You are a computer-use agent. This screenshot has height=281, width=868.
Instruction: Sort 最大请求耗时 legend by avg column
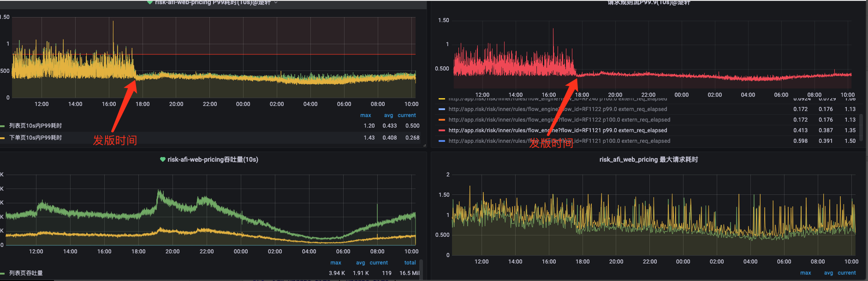tap(828, 273)
